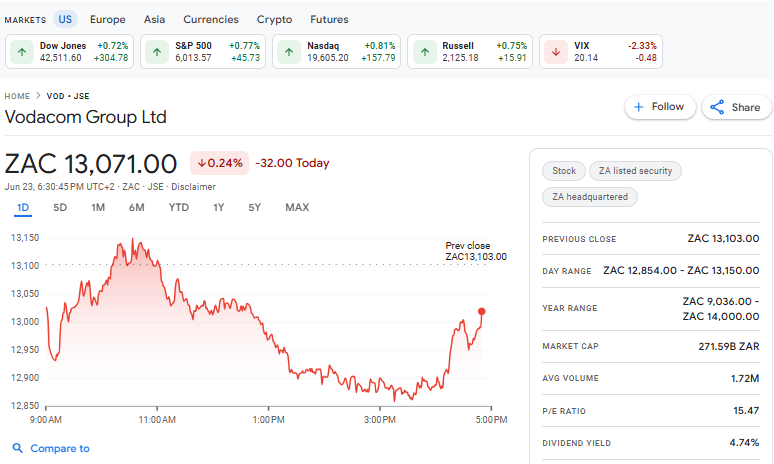Select the 5D chart range

(x=60, y=207)
